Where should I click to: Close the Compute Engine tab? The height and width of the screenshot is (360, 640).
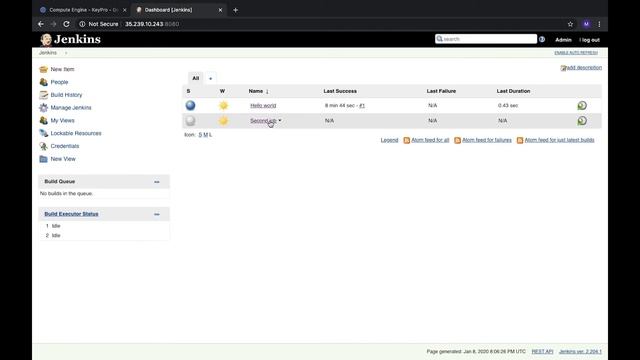tap(124, 10)
